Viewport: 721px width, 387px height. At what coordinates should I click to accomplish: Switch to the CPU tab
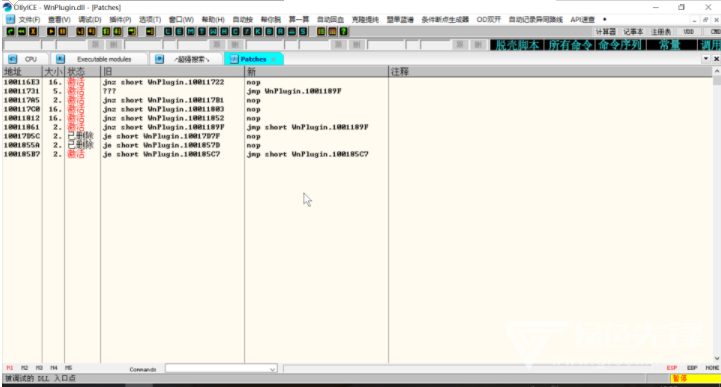[26, 59]
